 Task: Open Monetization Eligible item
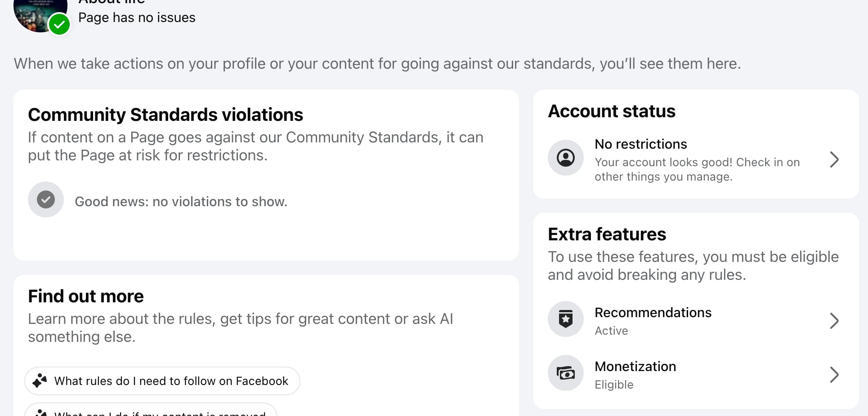click(696, 375)
